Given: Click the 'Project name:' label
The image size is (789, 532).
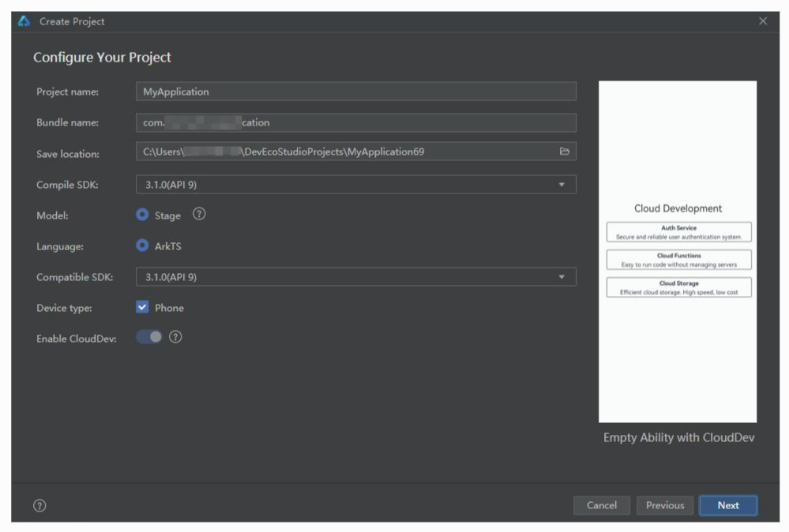Looking at the screenshot, I should [67, 92].
